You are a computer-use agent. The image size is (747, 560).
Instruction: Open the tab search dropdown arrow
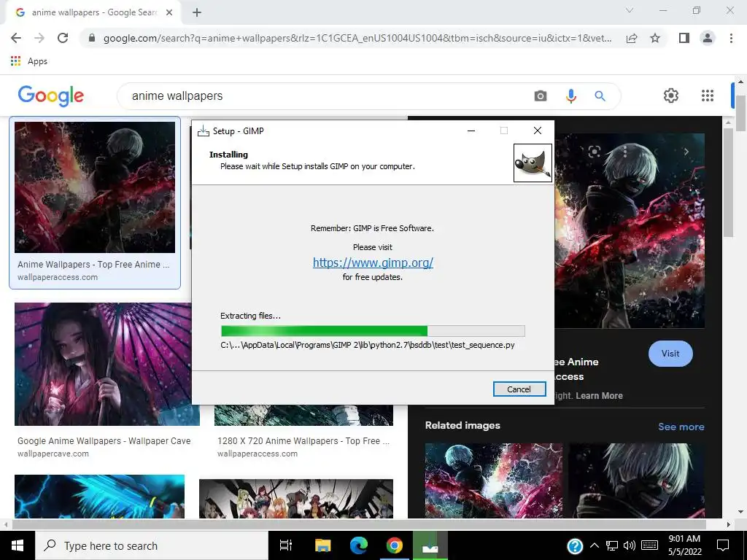pyautogui.click(x=630, y=10)
